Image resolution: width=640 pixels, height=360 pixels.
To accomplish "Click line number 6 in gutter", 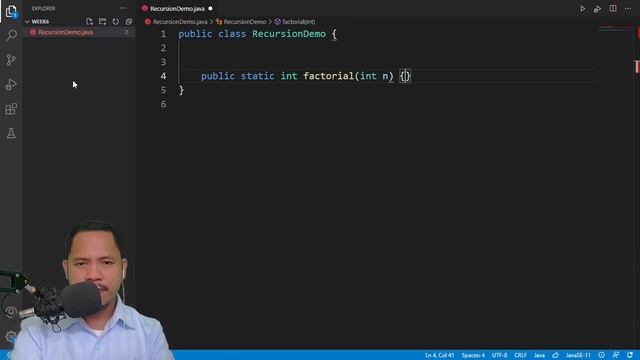I will click(x=163, y=104).
